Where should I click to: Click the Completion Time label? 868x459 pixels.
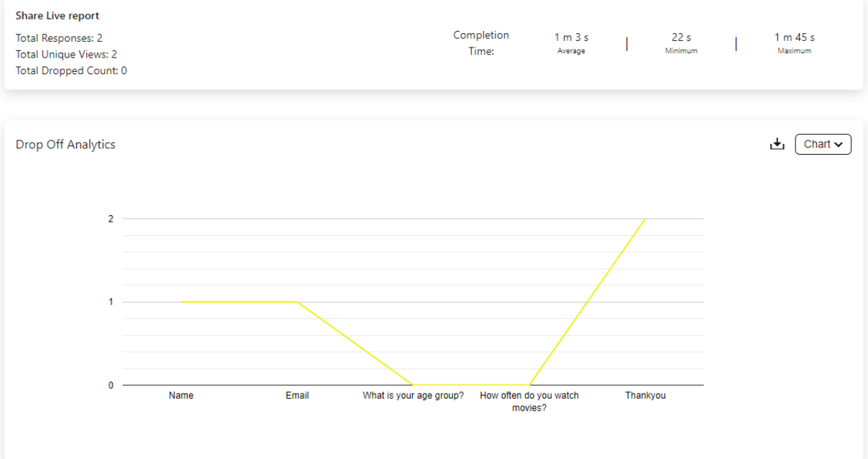481,43
